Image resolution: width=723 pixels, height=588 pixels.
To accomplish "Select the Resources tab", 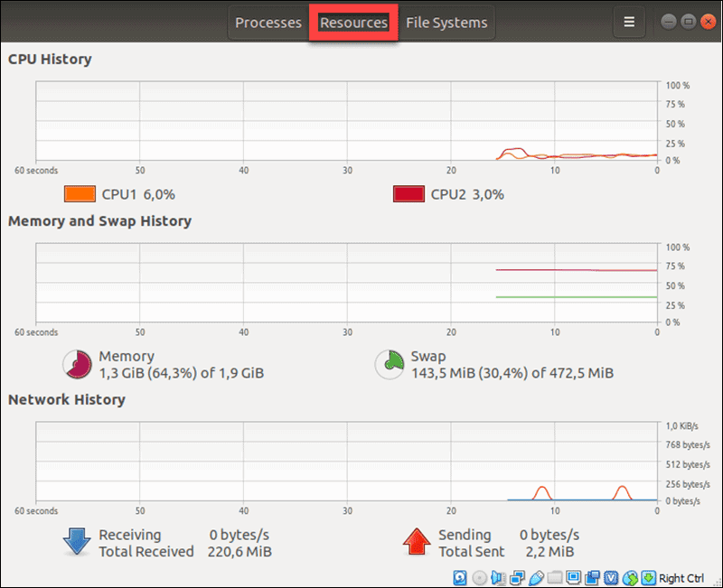I will (353, 22).
